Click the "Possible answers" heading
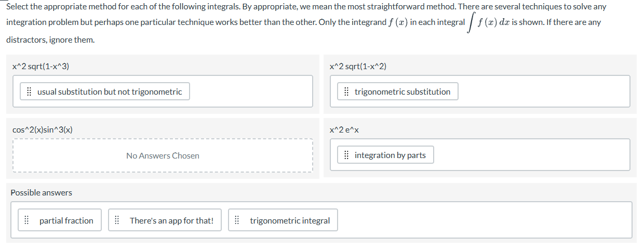 pyautogui.click(x=42, y=193)
